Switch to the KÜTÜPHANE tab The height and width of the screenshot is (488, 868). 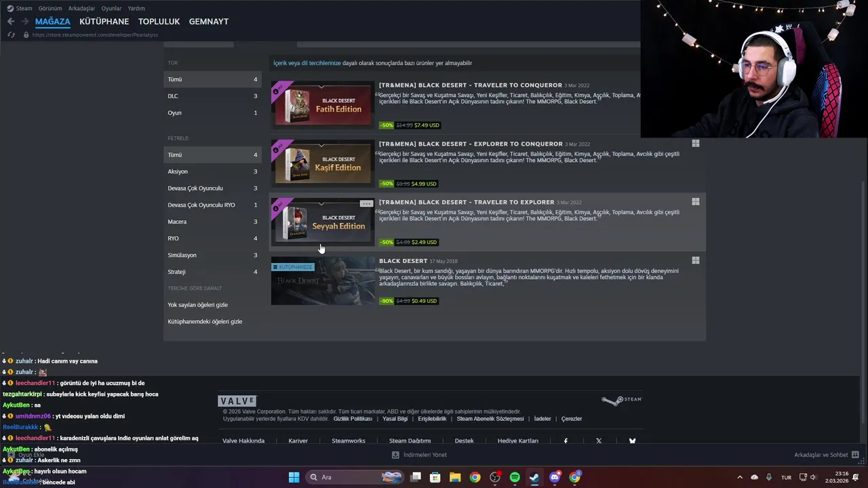[x=104, y=22]
